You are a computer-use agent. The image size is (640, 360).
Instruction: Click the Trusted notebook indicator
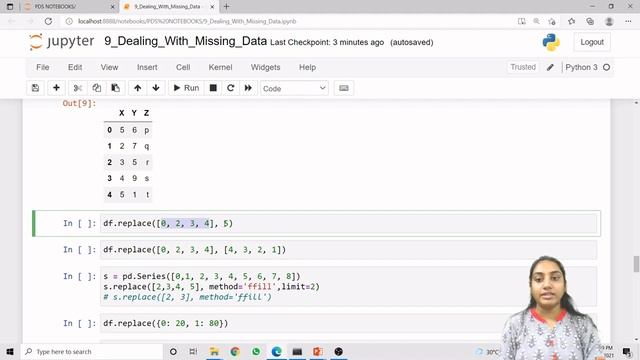coord(523,67)
